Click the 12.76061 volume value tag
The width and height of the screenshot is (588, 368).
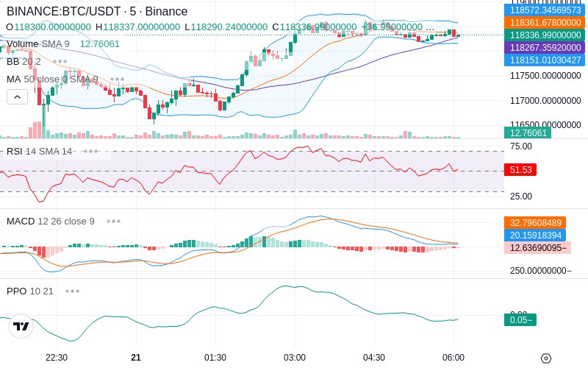point(528,132)
